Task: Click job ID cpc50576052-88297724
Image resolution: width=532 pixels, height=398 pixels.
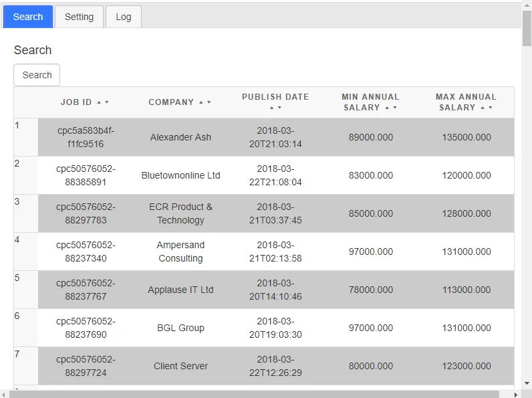Action: point(86,366)
